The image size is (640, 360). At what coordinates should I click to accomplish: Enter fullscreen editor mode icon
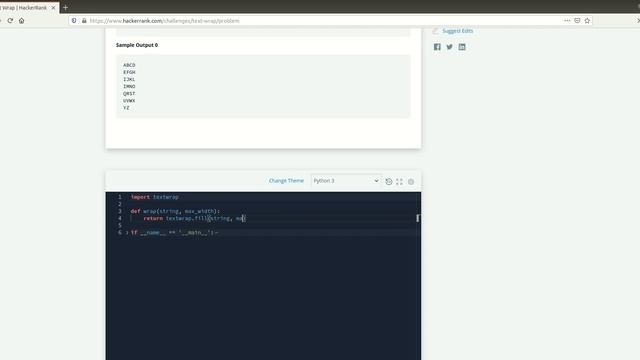(x=399, y=182)
